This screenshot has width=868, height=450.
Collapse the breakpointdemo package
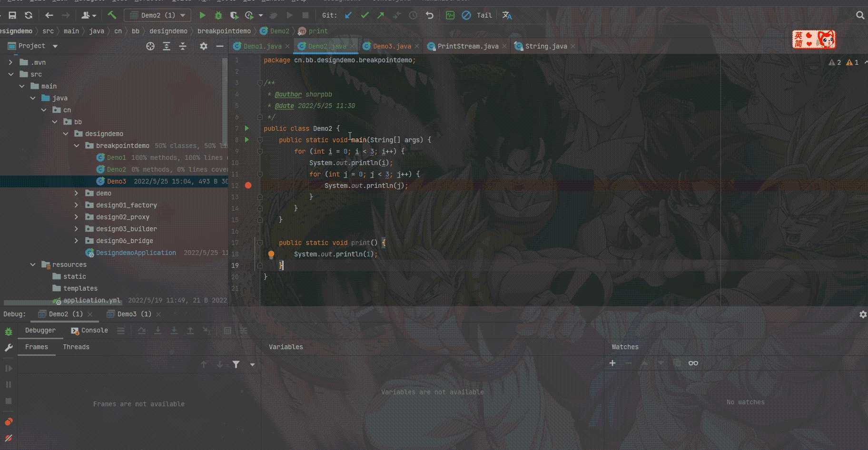(76, 146)
